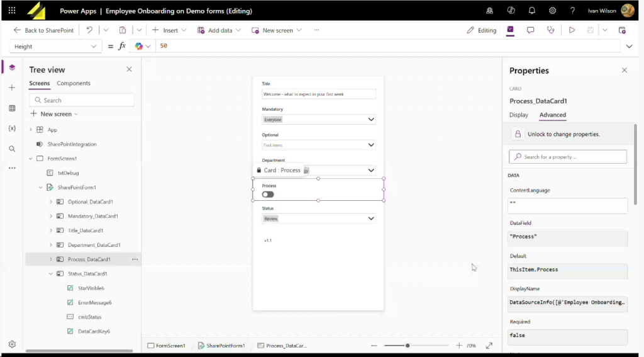644x357 pixels.
Task: Click the zoom slider handle
Action: (x=408, y=346)
